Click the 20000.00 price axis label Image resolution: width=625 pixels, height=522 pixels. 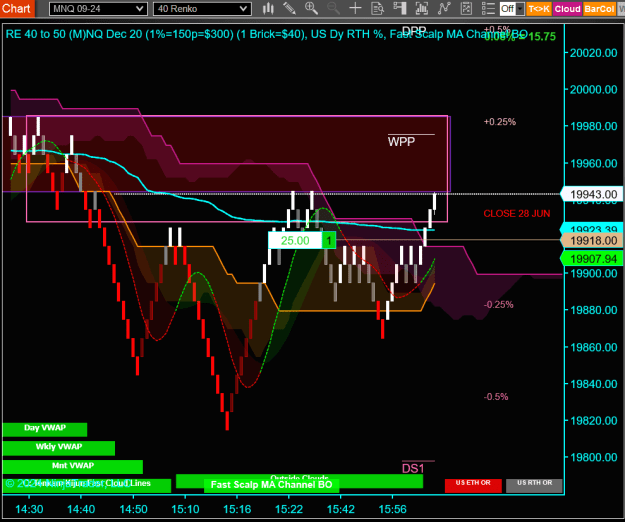tap(594, 90)
